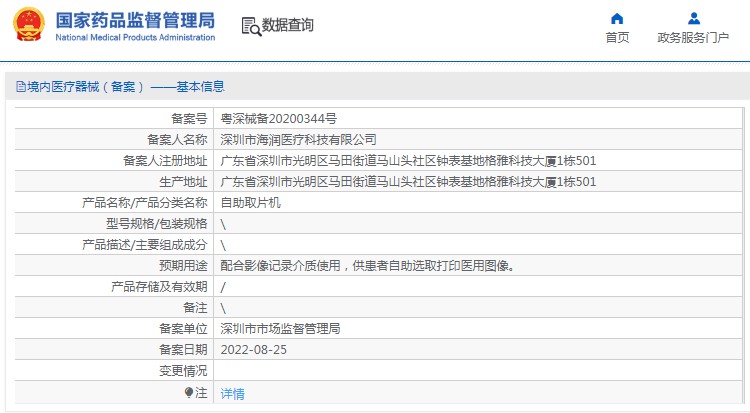Select the 备案人名称 label cell

pyautogui.click(x=177, y=139)
